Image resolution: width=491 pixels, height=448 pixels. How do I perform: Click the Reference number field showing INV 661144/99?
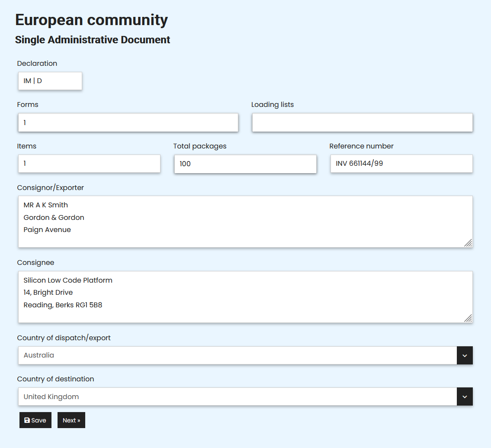click(401, 164)
